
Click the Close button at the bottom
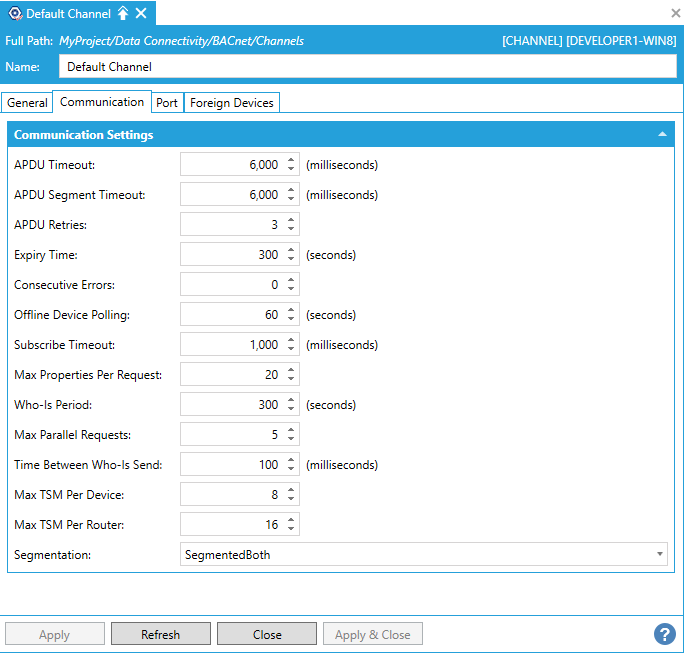click(267, 634)
